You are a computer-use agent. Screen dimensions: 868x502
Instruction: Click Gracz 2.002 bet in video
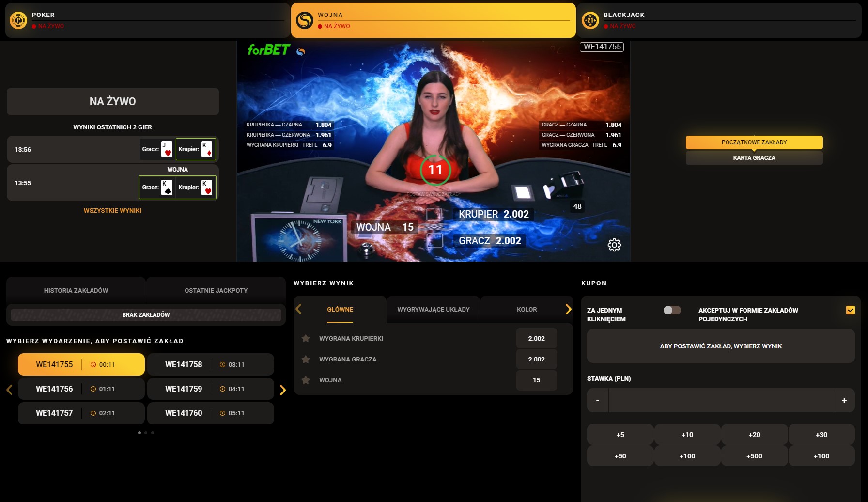pyautogui.click(x=490, y=241)
